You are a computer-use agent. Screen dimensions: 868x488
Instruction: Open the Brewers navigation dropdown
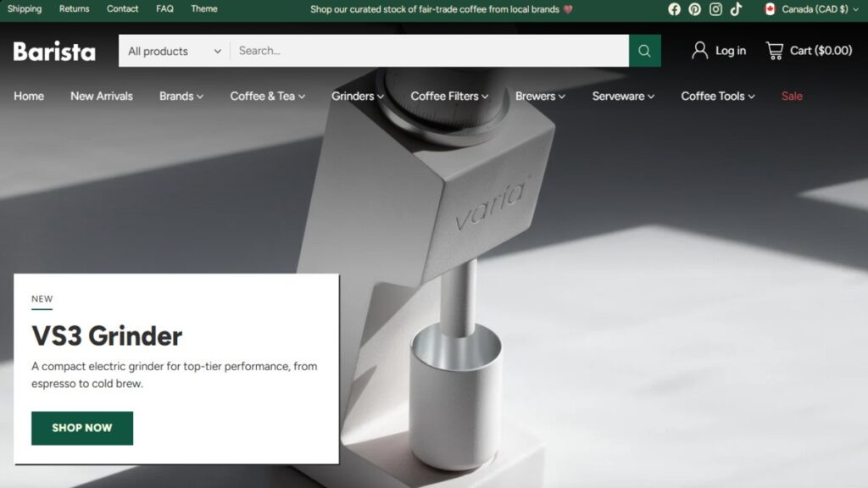pos(540,96)
